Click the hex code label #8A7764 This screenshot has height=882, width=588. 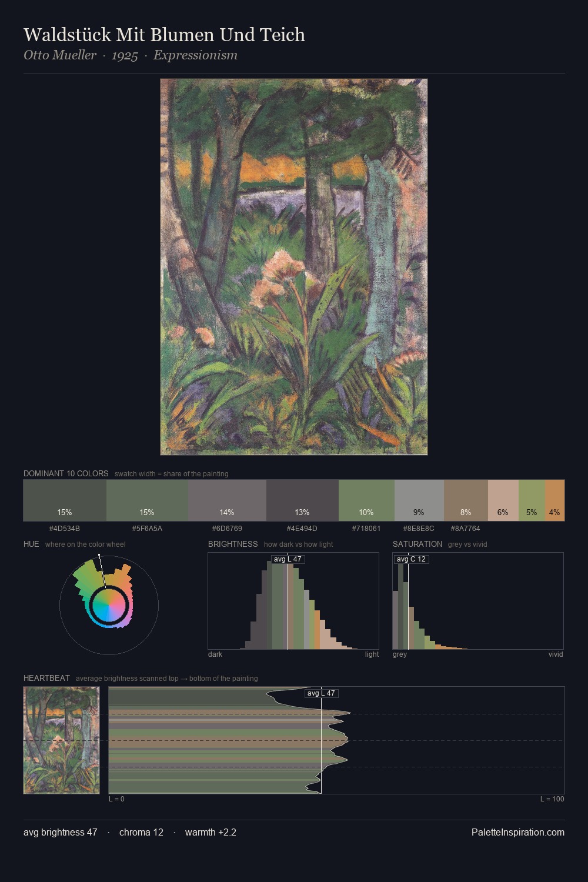466,529
